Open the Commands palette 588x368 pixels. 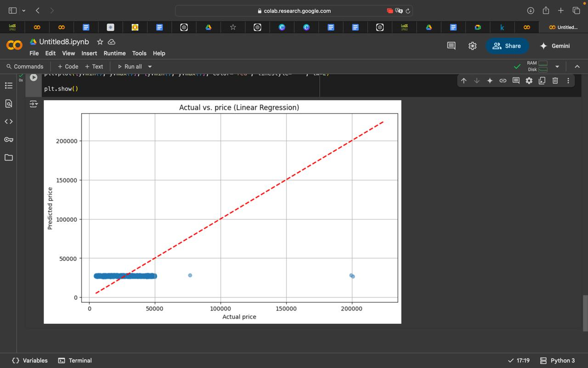pos(25,67)
